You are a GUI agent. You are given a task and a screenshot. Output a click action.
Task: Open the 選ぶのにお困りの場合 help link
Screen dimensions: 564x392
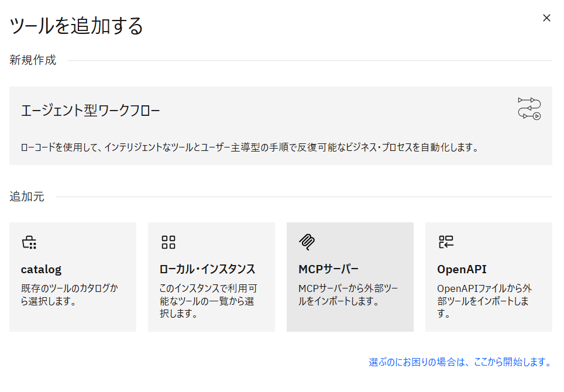coord(460,362)
